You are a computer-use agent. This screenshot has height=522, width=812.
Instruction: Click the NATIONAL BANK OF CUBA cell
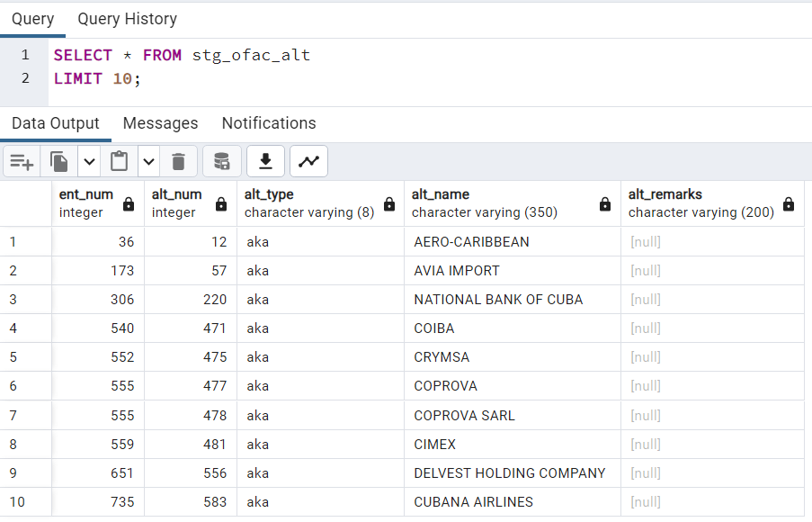513,300
